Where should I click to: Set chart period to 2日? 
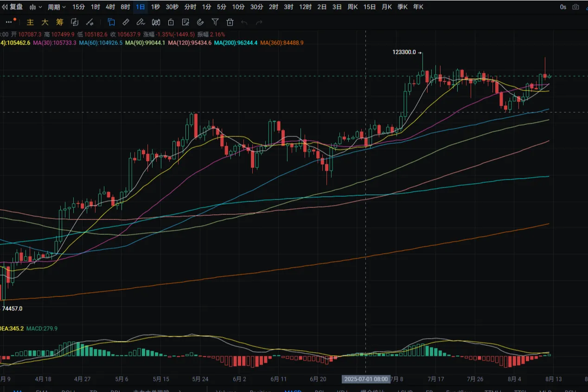tap(322, 7)
